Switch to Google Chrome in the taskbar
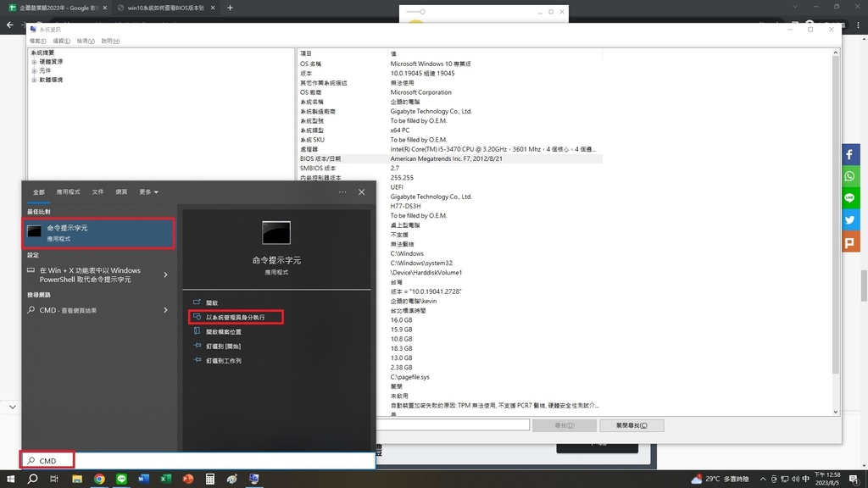Screen dimensions: 868x488 point(99,479)
